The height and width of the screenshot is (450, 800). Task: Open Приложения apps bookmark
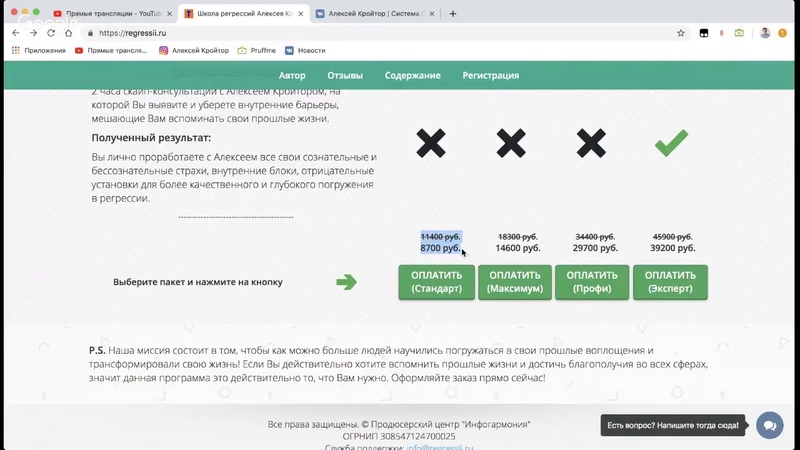pos(38,50)
